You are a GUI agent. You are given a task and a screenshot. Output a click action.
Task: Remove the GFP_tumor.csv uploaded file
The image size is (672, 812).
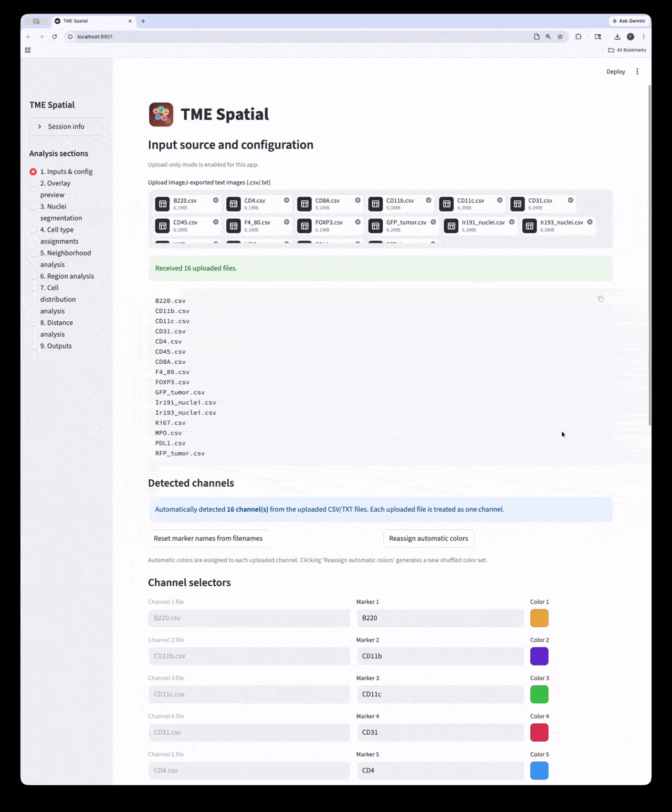point(433,222)
